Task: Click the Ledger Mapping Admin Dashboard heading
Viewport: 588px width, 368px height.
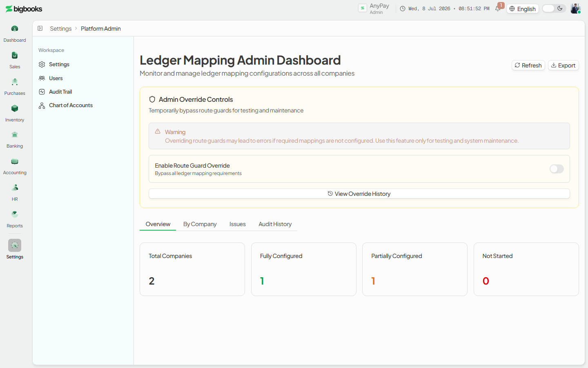Action: [240, 60]
